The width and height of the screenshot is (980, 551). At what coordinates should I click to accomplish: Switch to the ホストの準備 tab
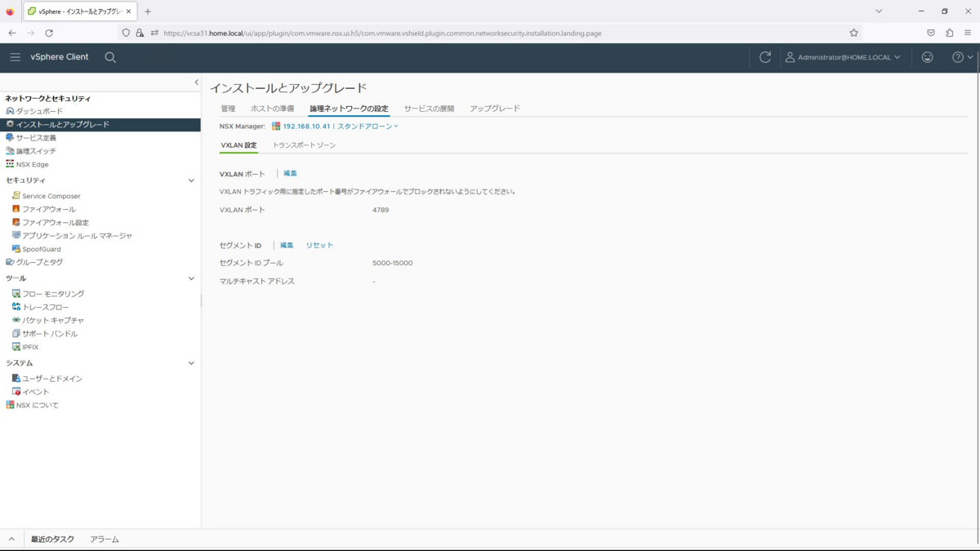(273, 109)
